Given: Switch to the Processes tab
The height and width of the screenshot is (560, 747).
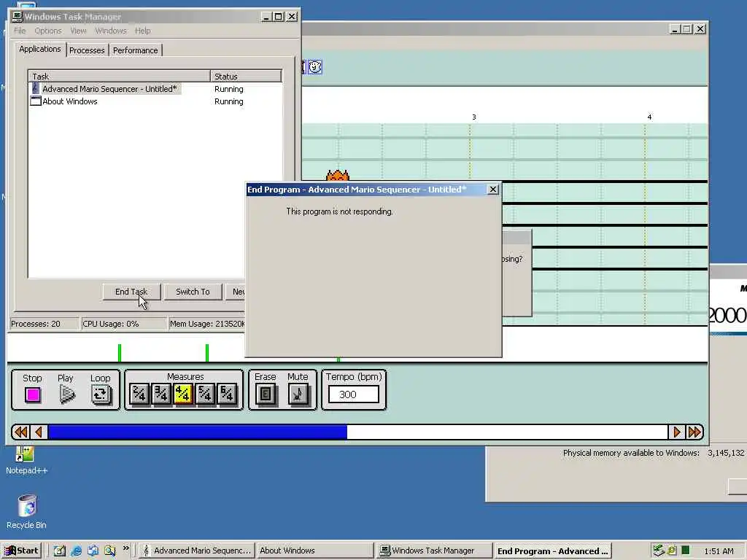Looking at the screenshot, I should 87,50.
